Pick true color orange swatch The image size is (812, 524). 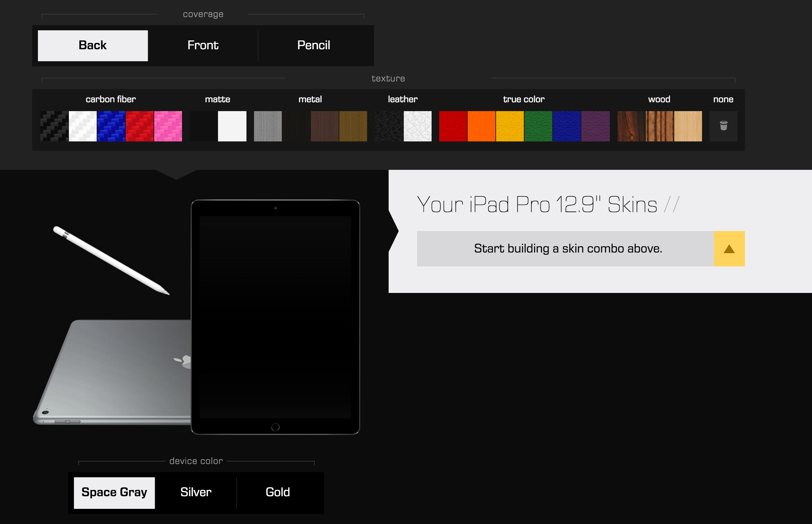coord(482,126)
